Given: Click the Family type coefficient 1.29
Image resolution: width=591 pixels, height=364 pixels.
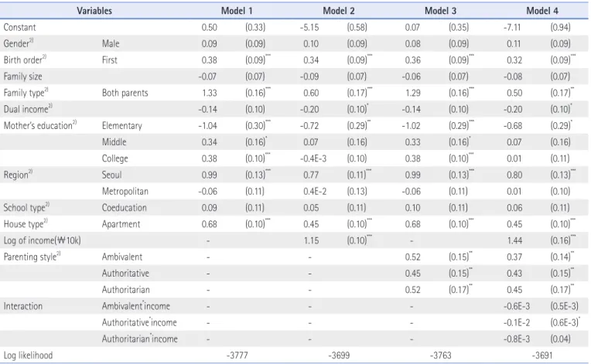Looking at the screenshot, I should click(413, 93).
